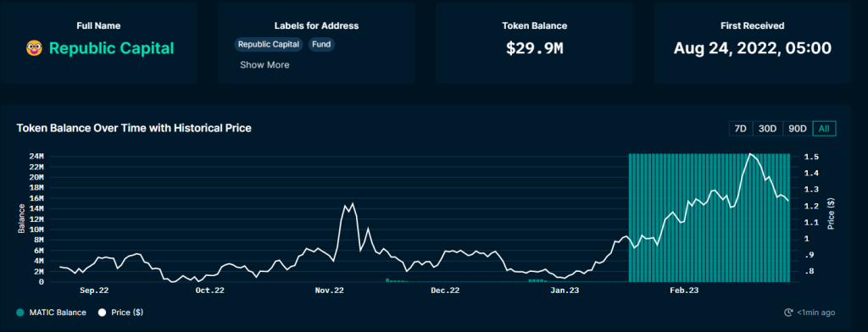This screenshot has height=332, width=868.
Task: Click the First Received heading
Action: tap(753, 26)
